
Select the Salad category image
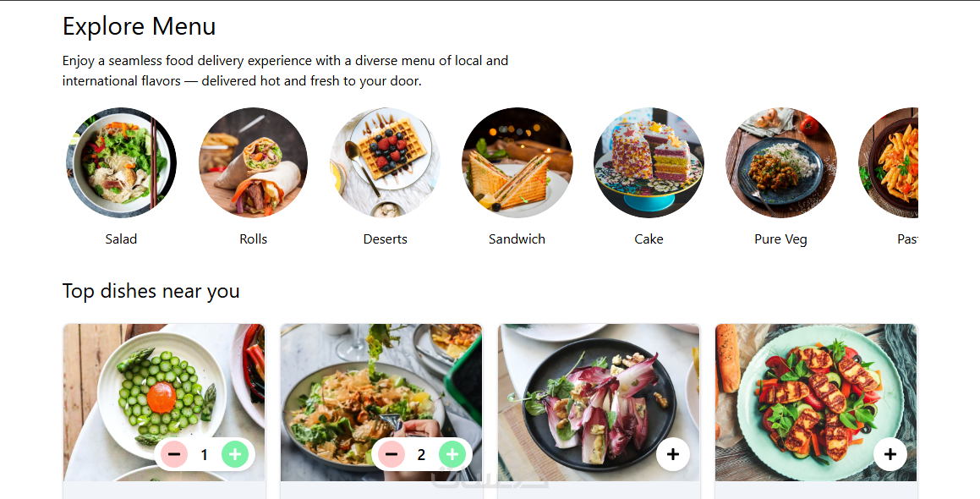coord(121,163)
